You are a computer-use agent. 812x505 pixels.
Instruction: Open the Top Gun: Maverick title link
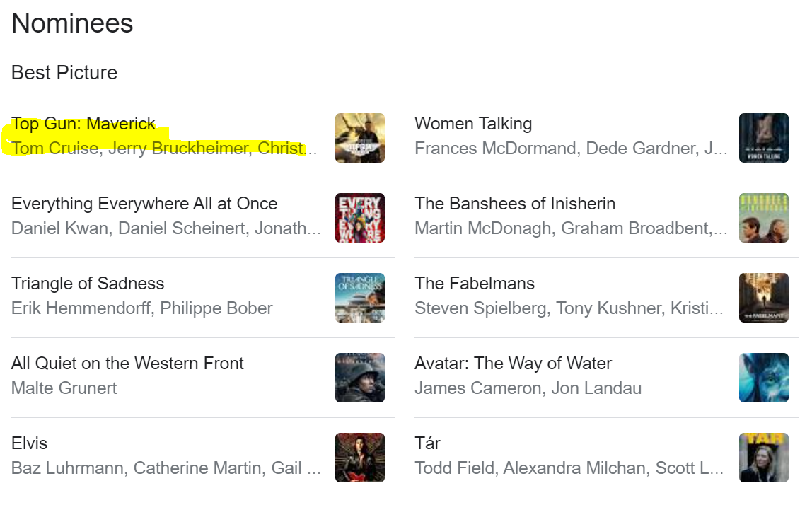coord(83,124)
